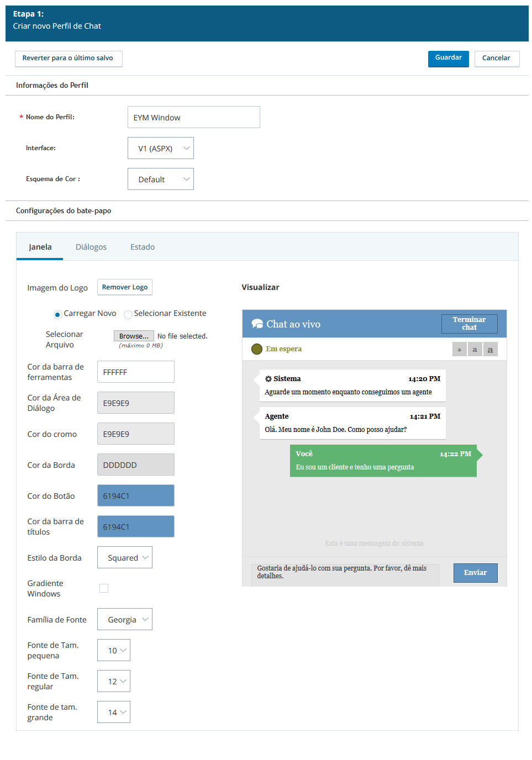Click the '14:21 PM' timestamp
The image size is (532, 760).
[x=425, y=416]
